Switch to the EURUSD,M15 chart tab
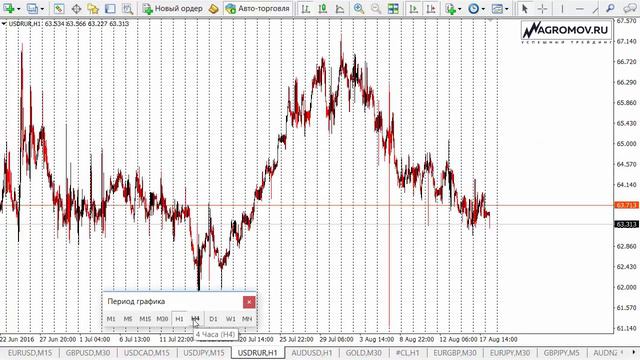This screenshot has width=640, height=360. tap(29, 353)
